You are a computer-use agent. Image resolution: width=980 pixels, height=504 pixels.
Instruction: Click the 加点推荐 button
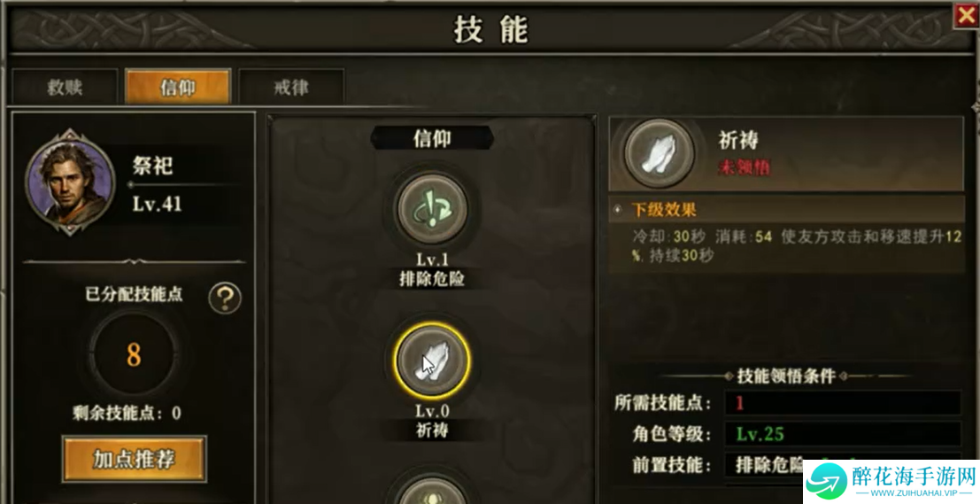tap(135, 459)
